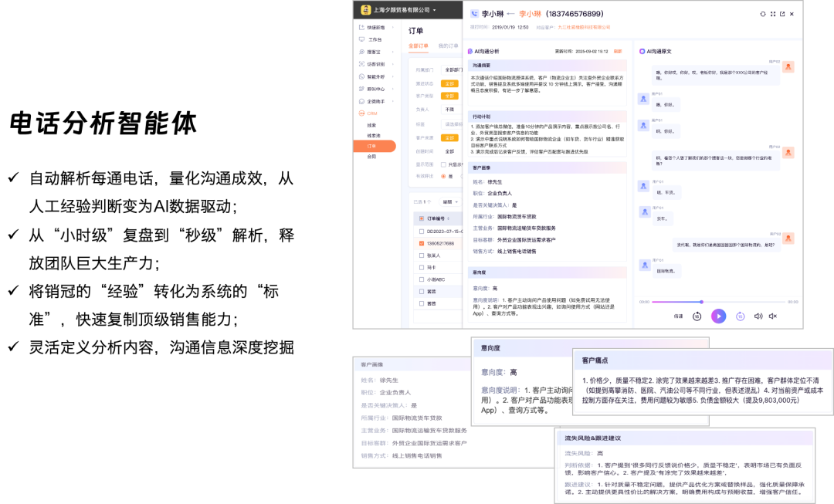Open the 负责人 不限 selector
This screenshot has height=504, width=834.
452,110
